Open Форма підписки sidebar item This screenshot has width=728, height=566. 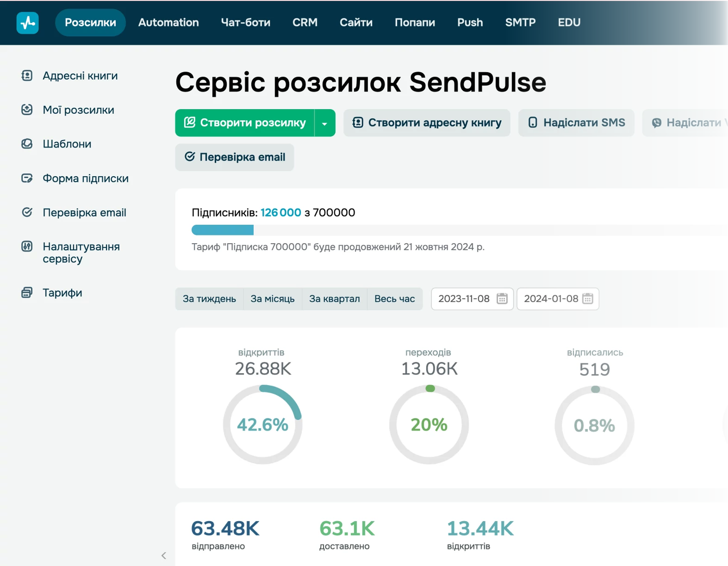tap(85, 178)
